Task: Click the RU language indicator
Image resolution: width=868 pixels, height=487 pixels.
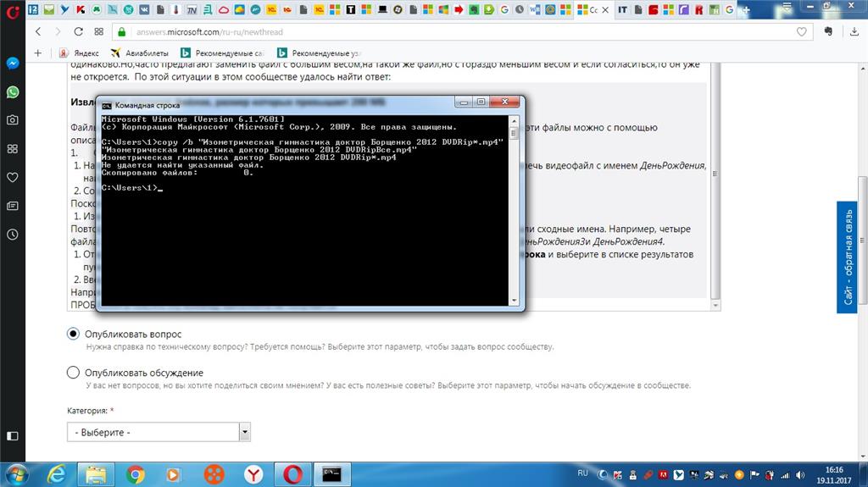Action: point(583,473)
